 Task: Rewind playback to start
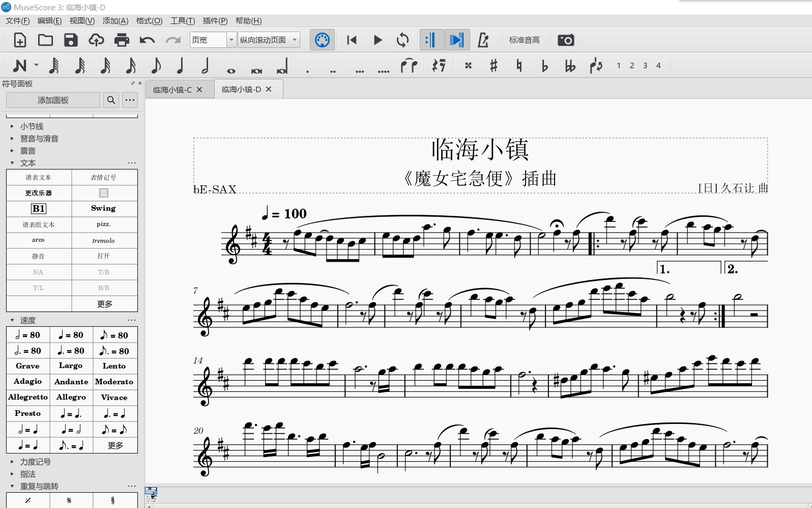pyautogui.click(x=352, y=40)
